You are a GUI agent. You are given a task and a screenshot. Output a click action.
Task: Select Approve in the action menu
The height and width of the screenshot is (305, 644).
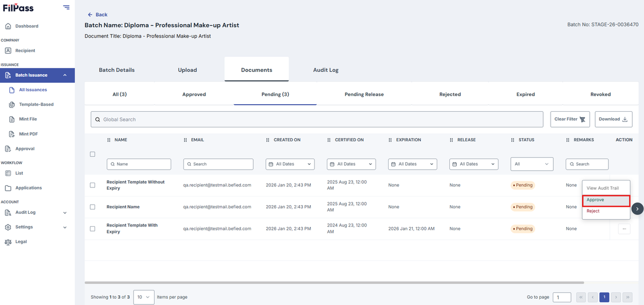[606, 200]
